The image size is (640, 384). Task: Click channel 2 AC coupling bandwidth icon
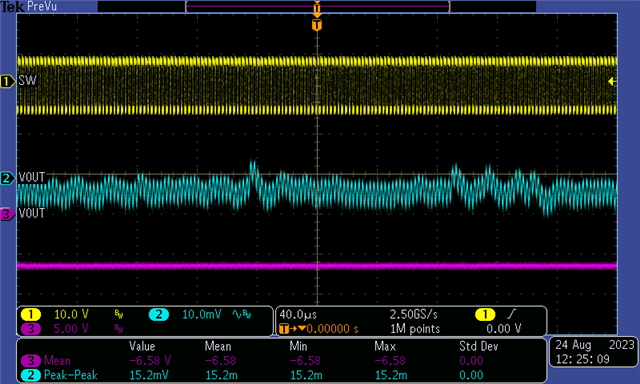click(242, 314)
